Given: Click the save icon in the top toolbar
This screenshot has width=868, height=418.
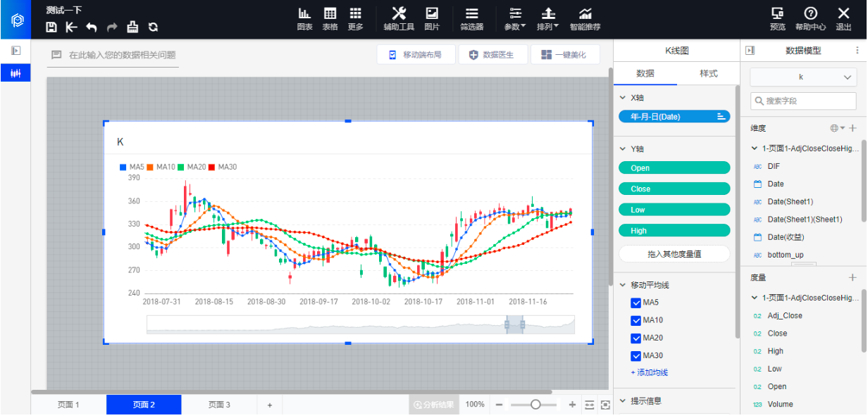Looking at the screenshot, I should pyautogui.click(x=51, y=27).
